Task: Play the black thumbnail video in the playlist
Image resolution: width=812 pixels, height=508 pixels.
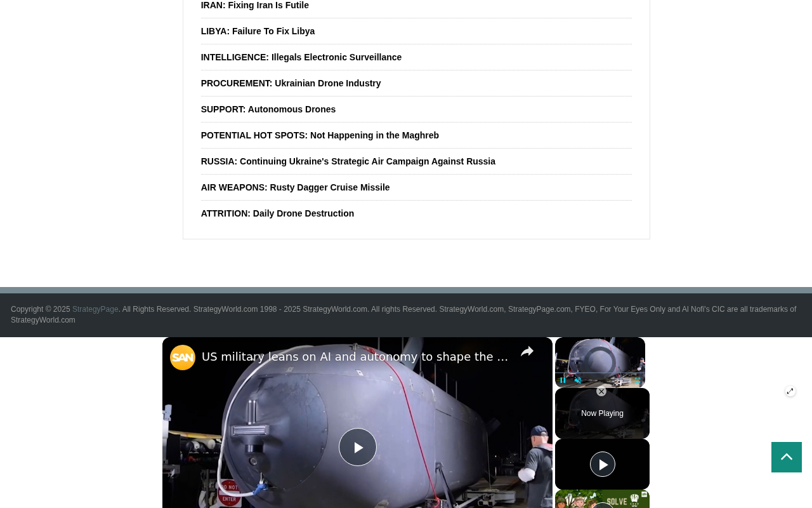Action: point(603,464)
